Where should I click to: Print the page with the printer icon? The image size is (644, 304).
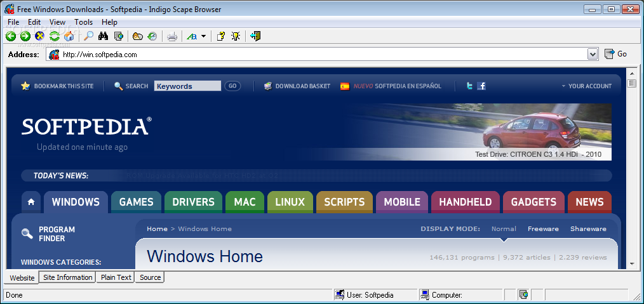172,37
